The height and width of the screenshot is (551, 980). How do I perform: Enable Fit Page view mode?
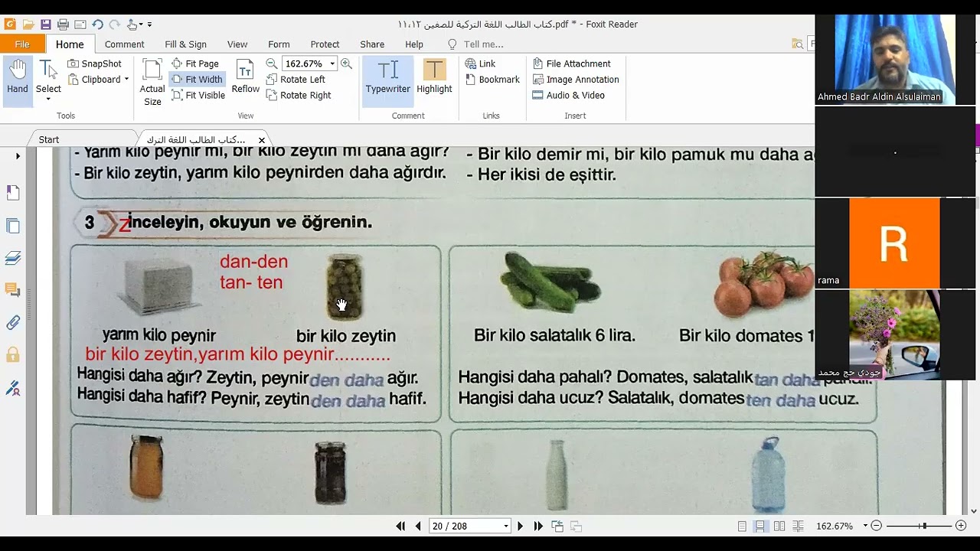point(195,64)
